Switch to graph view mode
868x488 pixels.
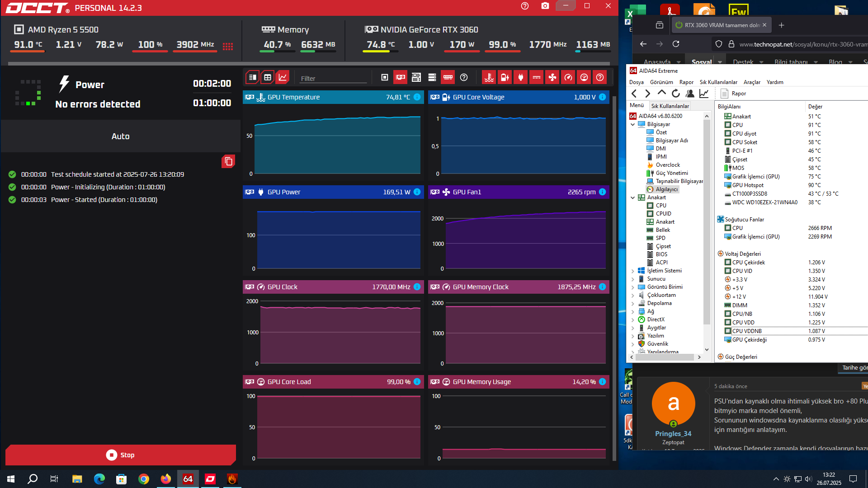pos(283,77)
